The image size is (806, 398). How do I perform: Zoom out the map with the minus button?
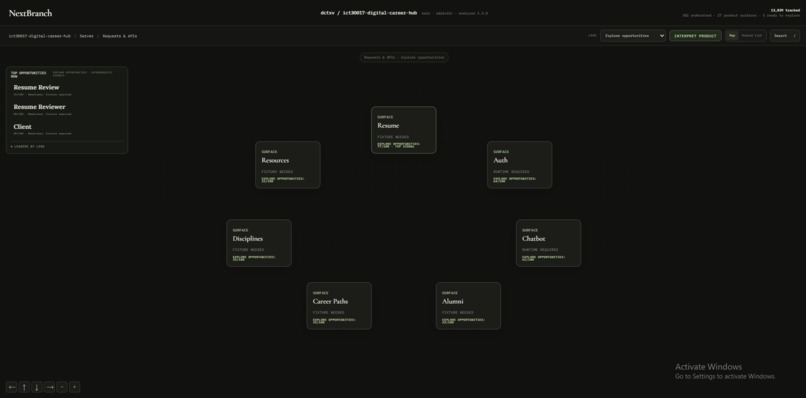tap(62, 387)
